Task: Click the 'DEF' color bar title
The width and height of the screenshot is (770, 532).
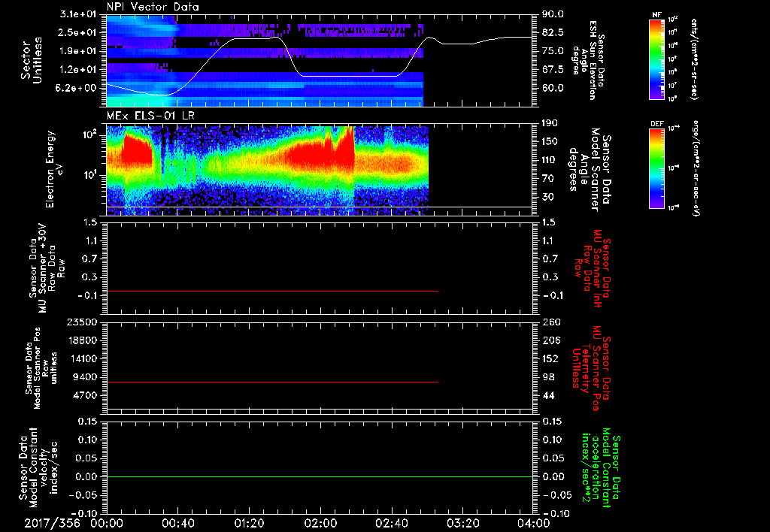Action: tap(656, 124)
